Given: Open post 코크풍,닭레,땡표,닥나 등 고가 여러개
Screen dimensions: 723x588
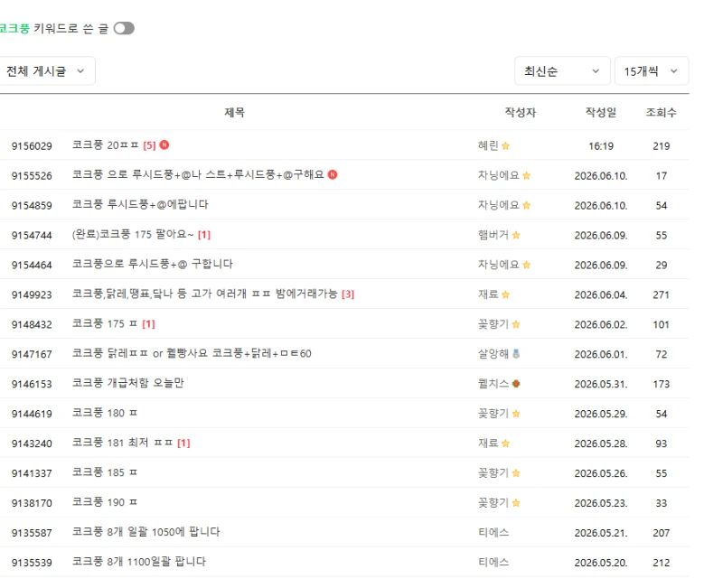Looking at the screenshot, I should 205,294.
